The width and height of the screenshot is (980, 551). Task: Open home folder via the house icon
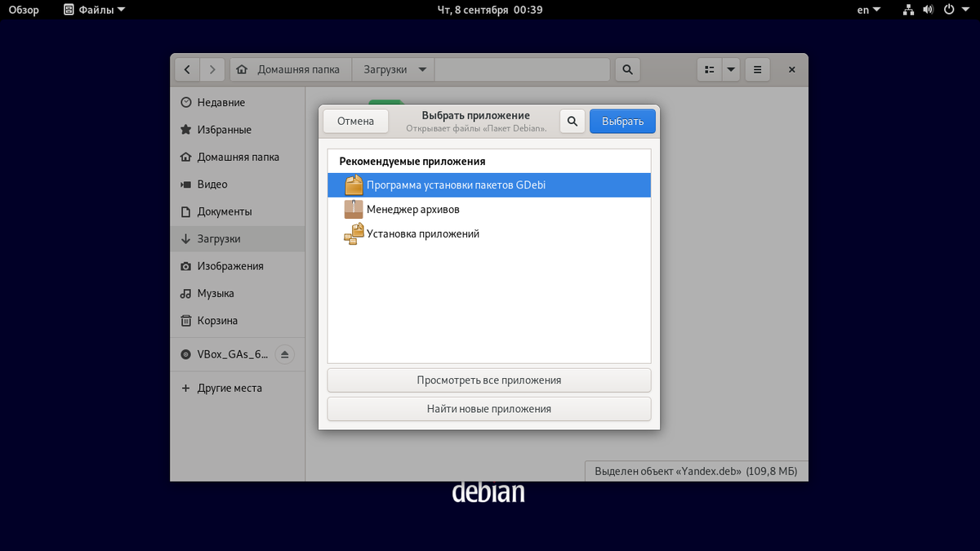(242, 69)
